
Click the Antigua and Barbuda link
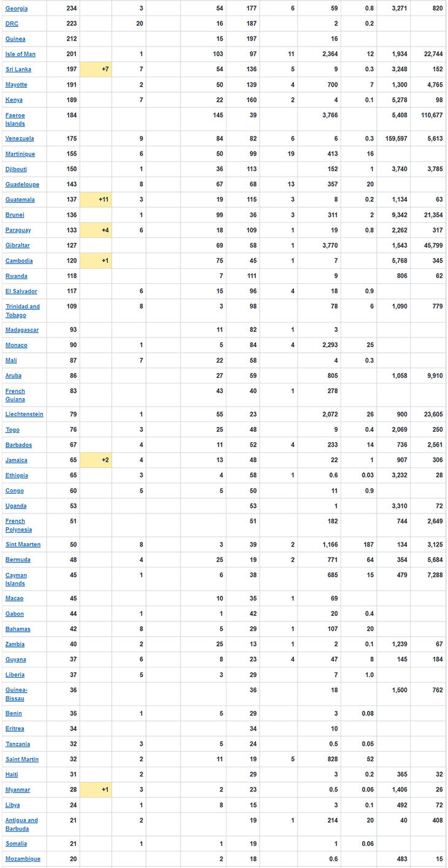point(21,824)
